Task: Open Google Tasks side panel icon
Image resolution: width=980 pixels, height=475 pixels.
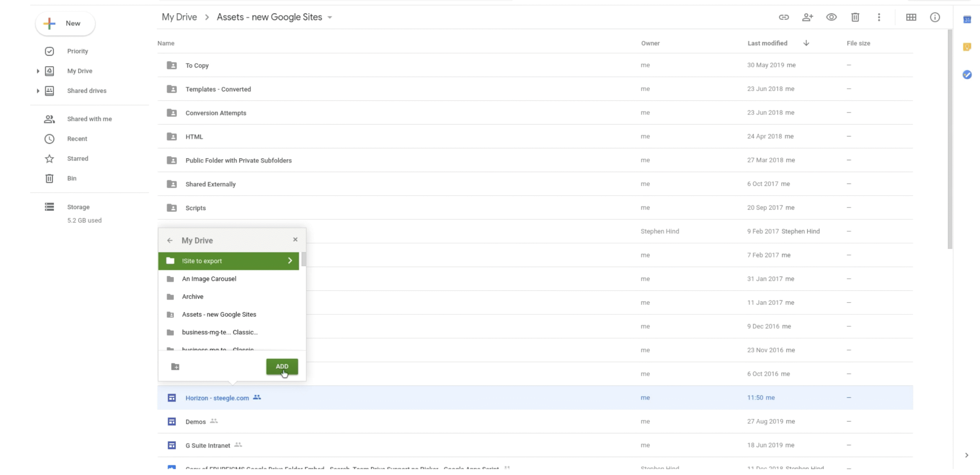Action: click(967, 75)
